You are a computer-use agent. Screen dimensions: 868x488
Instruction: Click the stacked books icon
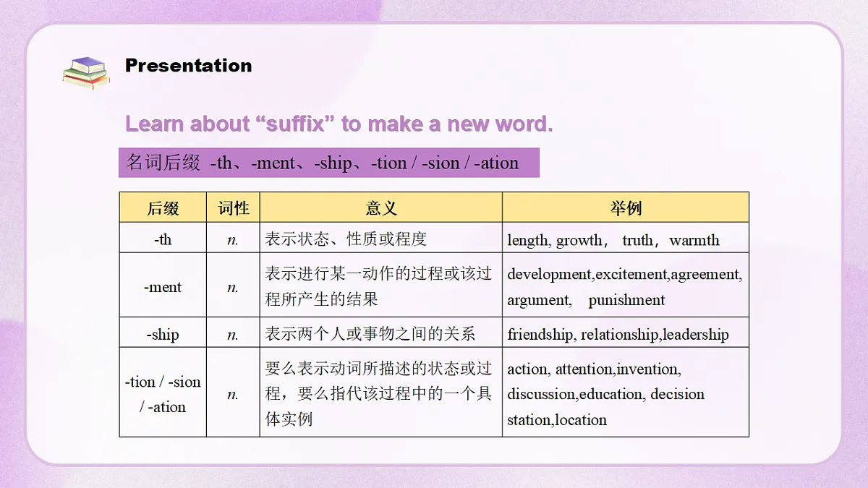pyautogui.click(x=86, y=72)
